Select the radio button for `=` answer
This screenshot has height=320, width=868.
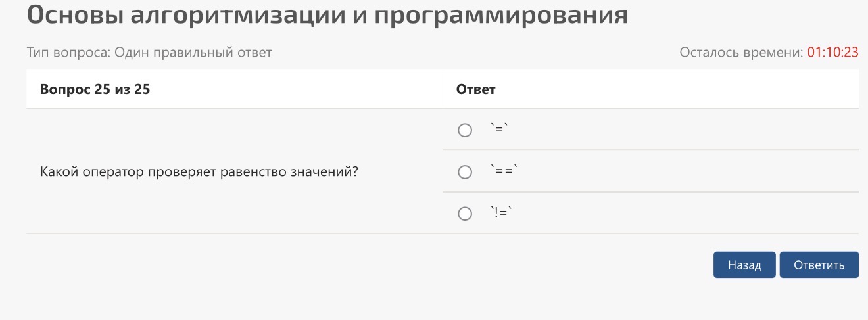(465, 130)
